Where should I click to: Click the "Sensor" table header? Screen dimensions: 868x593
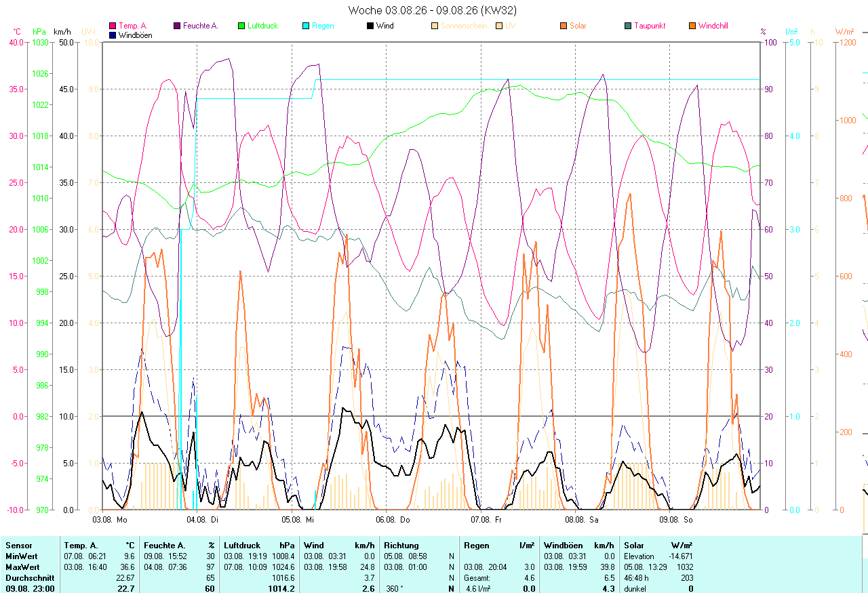(x=19, y=546)
